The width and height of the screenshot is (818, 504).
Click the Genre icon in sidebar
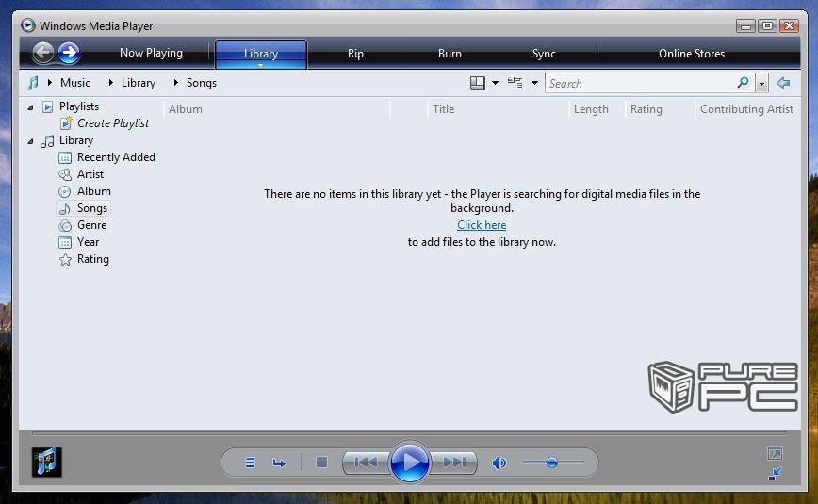point(65,226)
